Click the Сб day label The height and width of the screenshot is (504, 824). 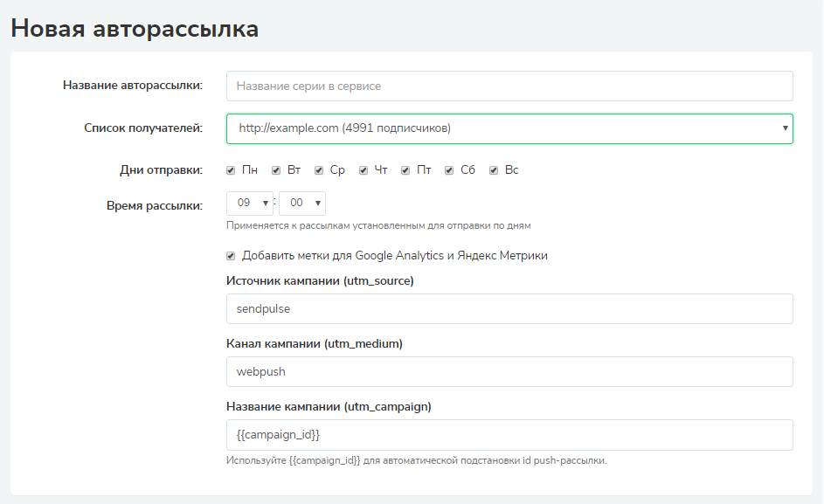point(467,170)
